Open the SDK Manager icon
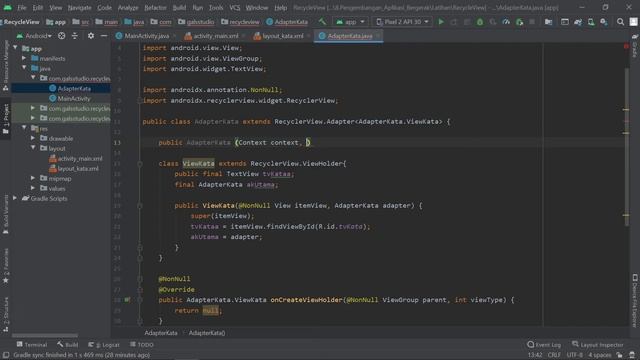 [604, 22]
